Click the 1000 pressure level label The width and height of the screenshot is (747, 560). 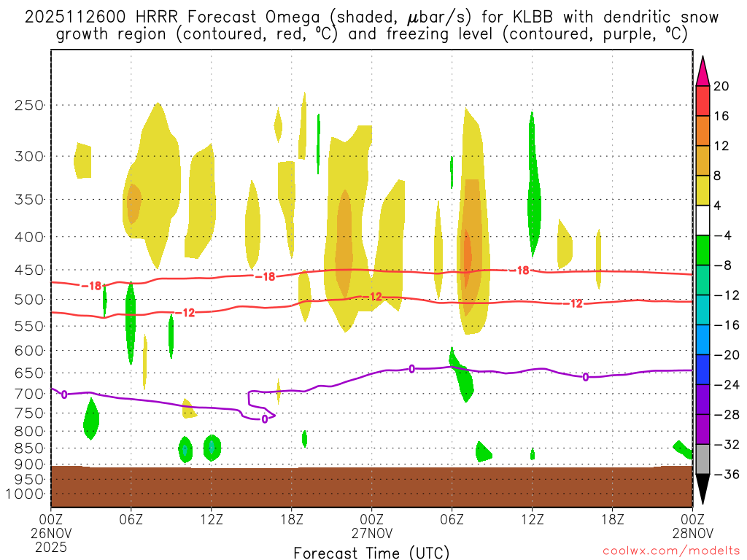pyautogui.click(x=26, y=494)
